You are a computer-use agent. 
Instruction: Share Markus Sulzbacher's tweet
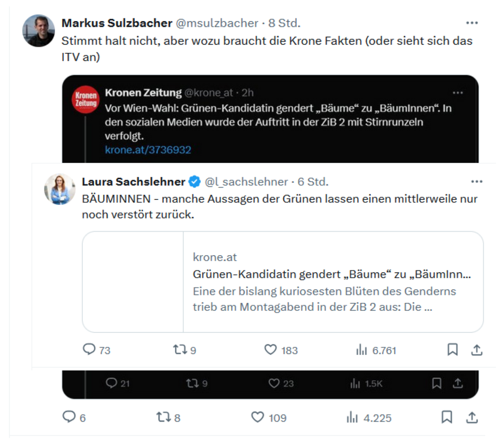(471, 417)
